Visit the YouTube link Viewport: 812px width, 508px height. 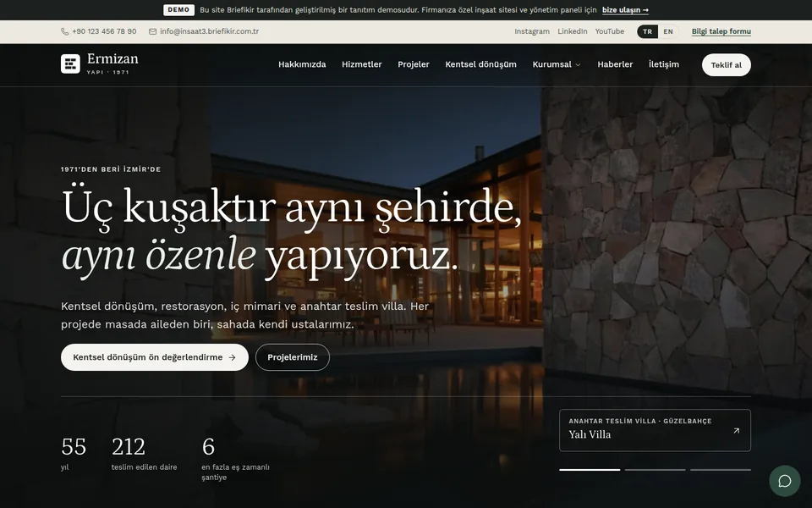coord(610,31)
